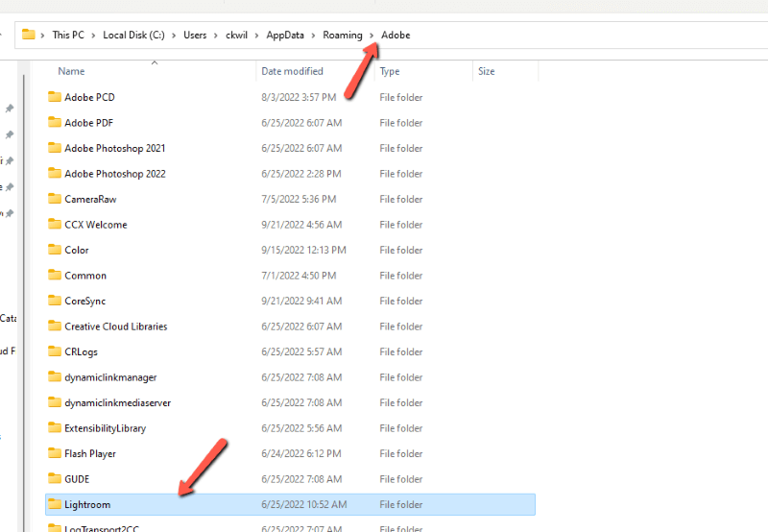This screenshot has height=532, width=768.
Task: Click the CRLogs folder icon
Action: pos(55,351)
